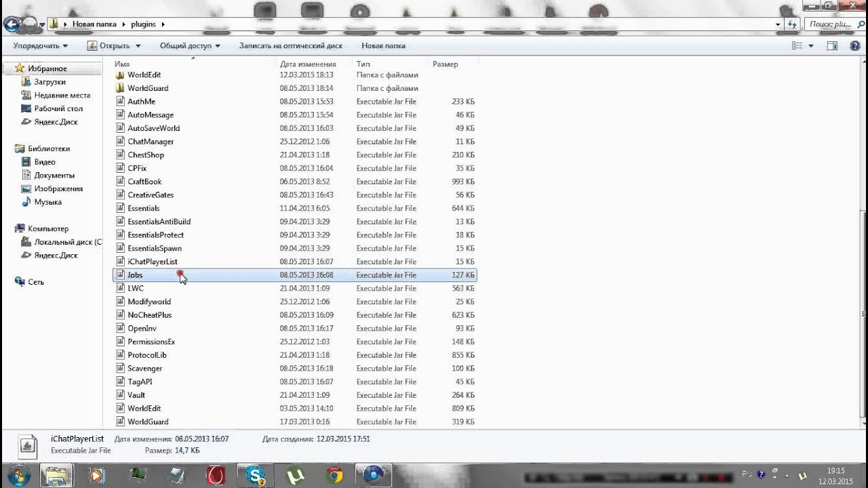Click the address bar refresh icon
The height and width of the screenshot is (488, 868).
pos(792,24)
